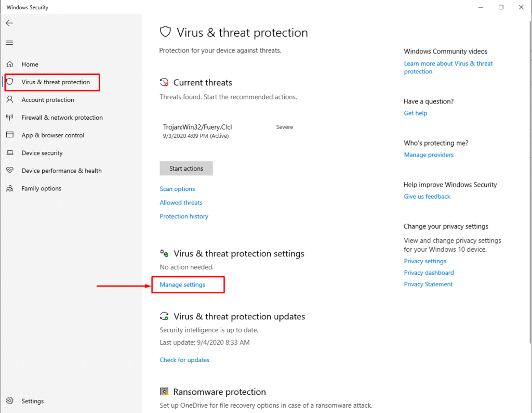The height and width of the screenshot is (413, 532).
Task: Click the back arrow icon
Action: pyautogui.click(x=9, y=23)
